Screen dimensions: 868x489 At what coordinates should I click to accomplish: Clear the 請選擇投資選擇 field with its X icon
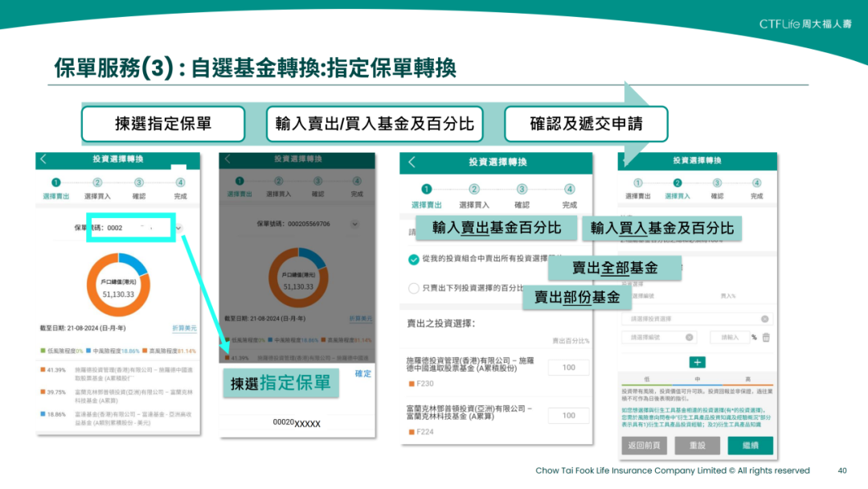tap(764, 319)
